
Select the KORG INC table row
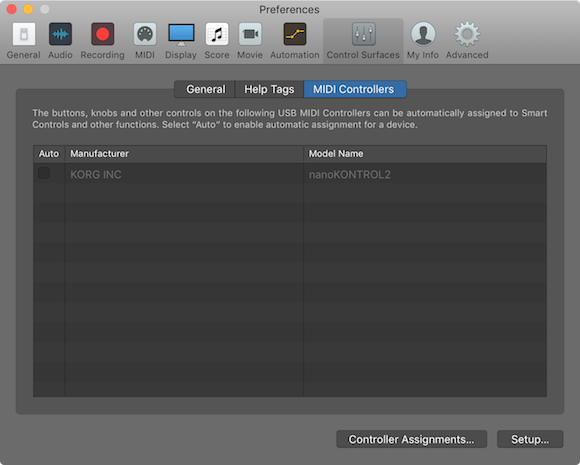pyautogui.click(x=290, y=174)
